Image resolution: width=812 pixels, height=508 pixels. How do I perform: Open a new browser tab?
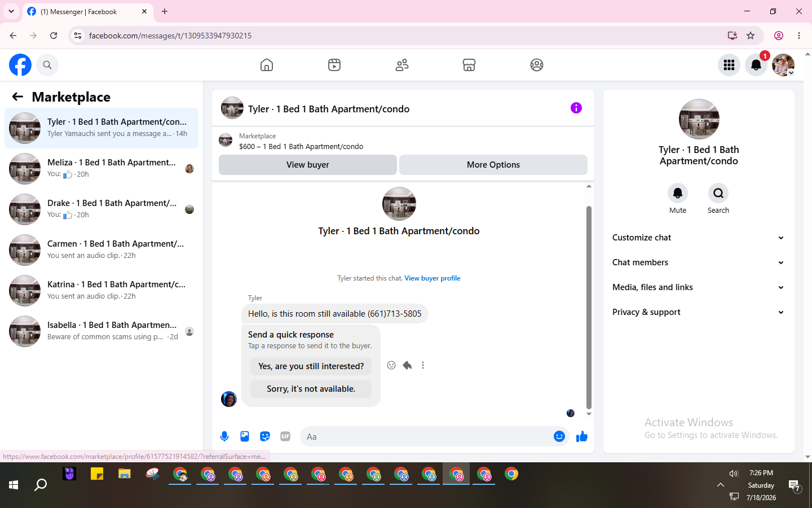pos(165,11)
